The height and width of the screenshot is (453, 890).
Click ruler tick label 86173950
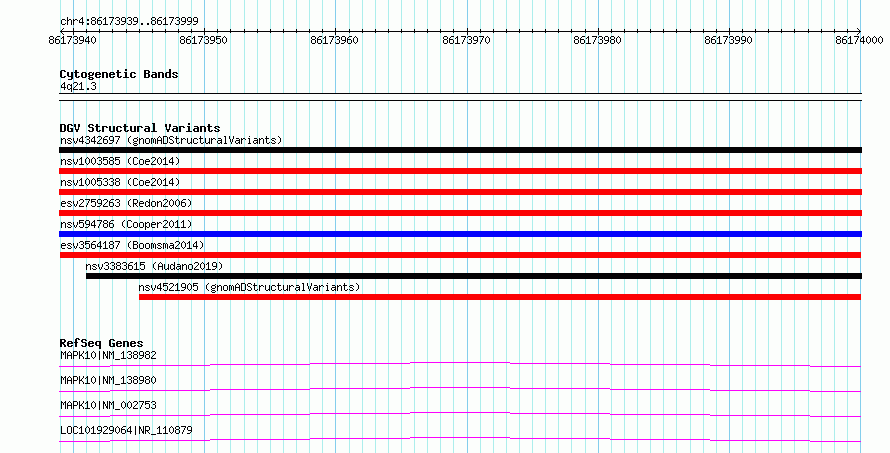203,40
